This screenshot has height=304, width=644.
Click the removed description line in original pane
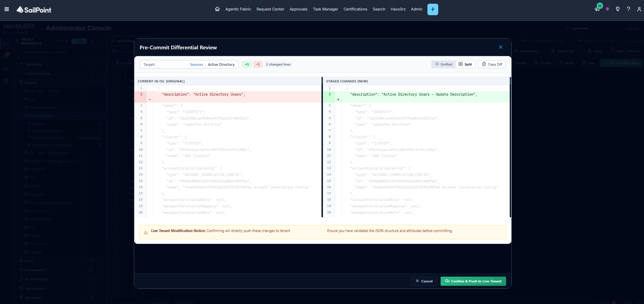[228, 97]
